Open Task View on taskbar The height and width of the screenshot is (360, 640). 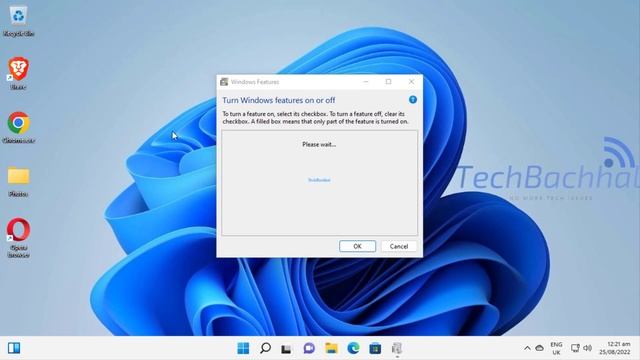pyautogui.click(x=287, y=349)
